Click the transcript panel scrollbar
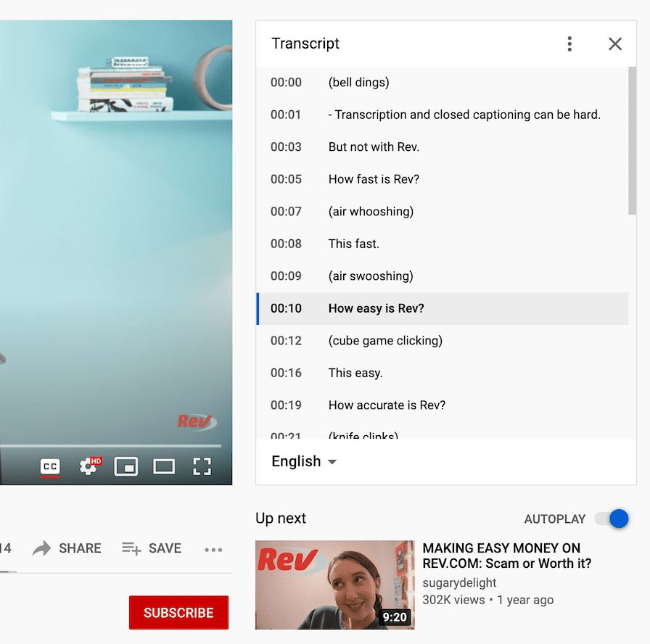 [x=632, y=141]
